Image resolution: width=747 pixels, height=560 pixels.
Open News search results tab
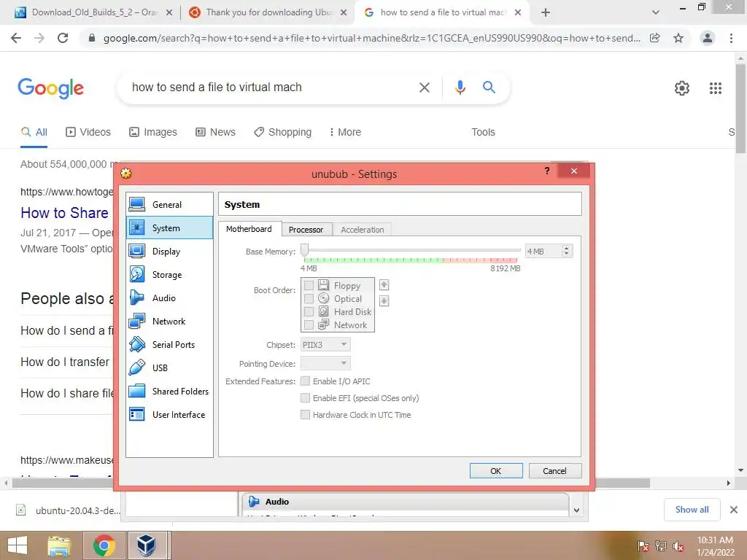point(215,132)
